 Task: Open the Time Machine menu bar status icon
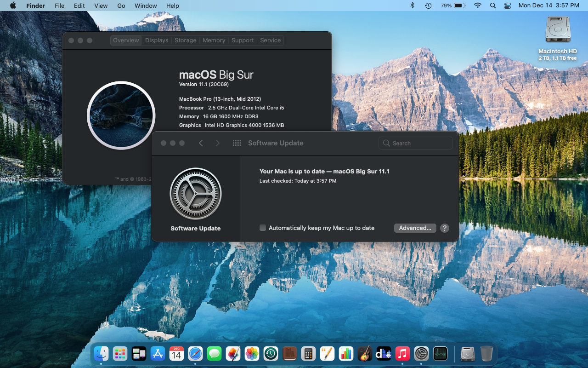pos(428,6)
